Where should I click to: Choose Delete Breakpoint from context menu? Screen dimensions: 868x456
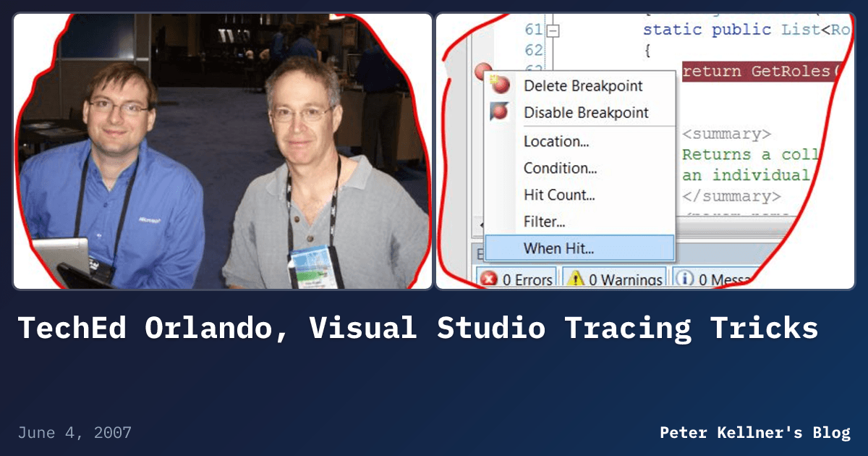582,85
